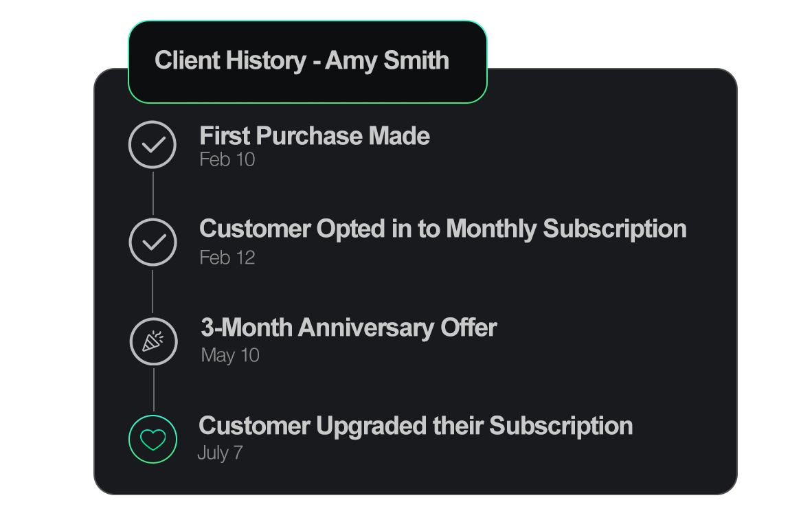Click the party popper anniversary icon
This screenshot has height=522, width=812.
153,341
